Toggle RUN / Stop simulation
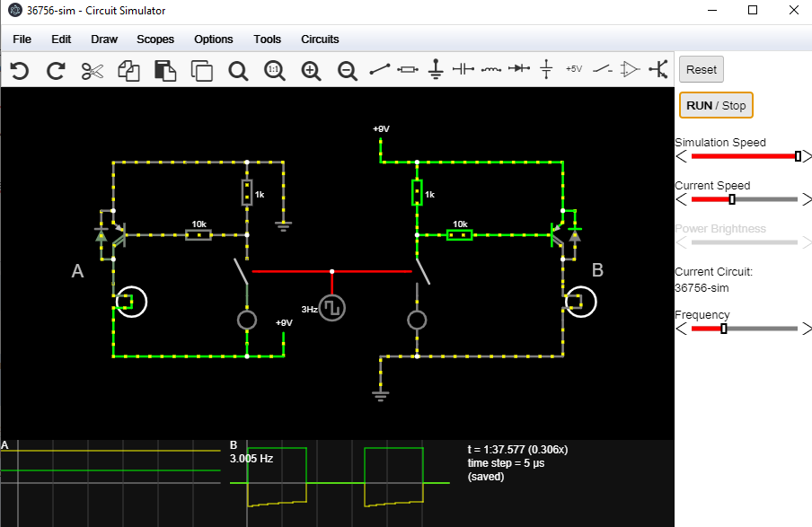 point(716,105)
